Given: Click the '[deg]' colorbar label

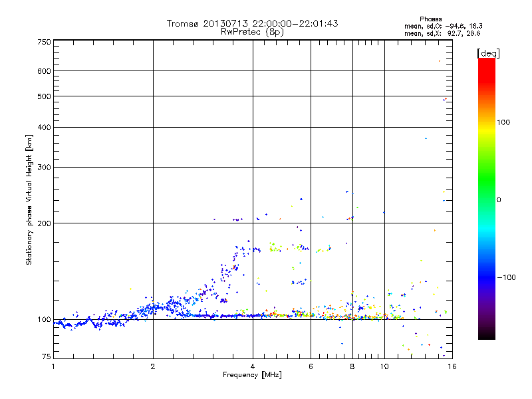Looking at the screenshot, I should (x=488, y=53).
